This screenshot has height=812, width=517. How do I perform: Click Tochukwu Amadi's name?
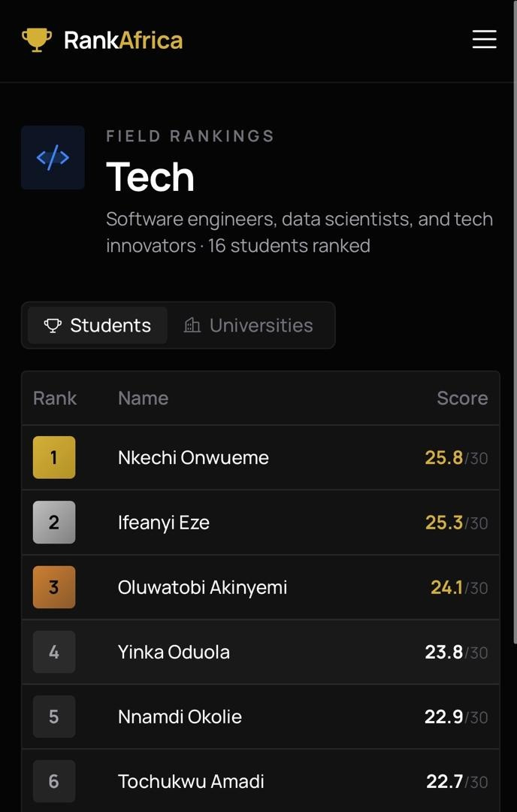(191, 781)
